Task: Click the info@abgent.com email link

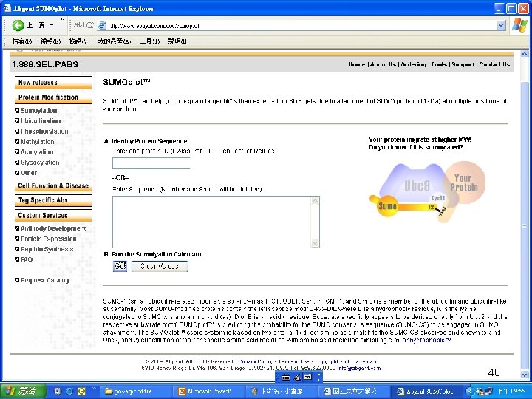Action: (359, 368)
